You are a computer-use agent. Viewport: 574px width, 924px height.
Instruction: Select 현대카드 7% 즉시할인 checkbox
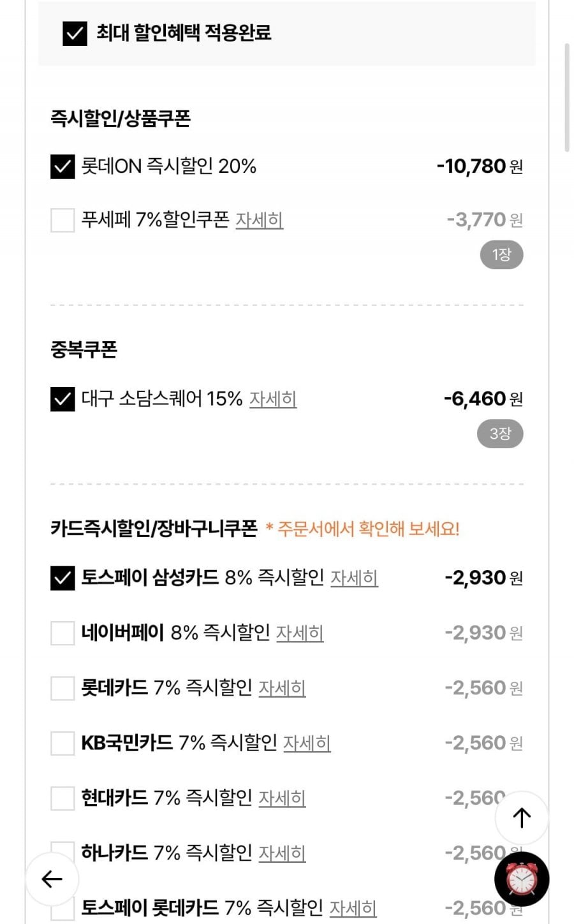[x=63, y=798]
